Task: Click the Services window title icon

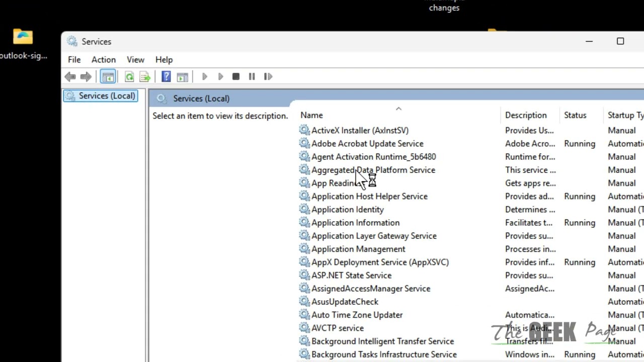Action: (72, 42)
